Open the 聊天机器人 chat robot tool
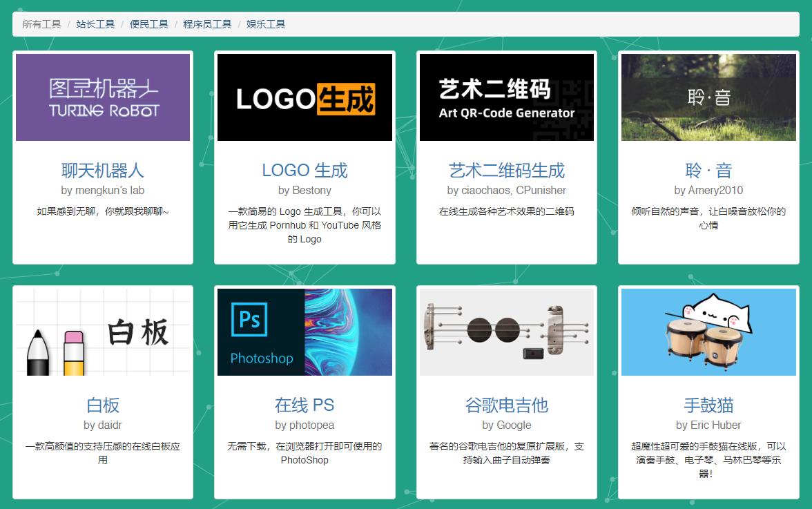The width and height of the screenshot is (812, 509). tap(102, 170)
